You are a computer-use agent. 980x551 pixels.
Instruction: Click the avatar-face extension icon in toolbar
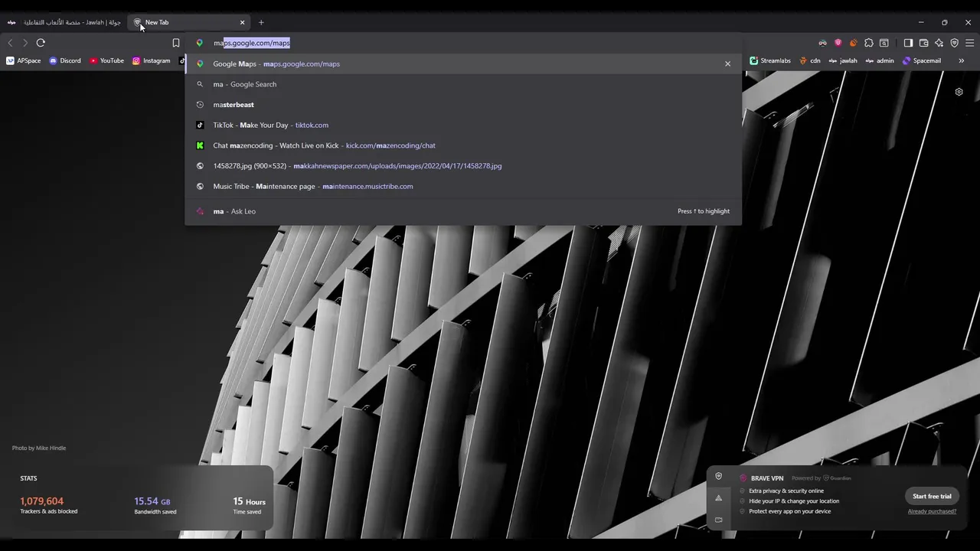point(822,43)
